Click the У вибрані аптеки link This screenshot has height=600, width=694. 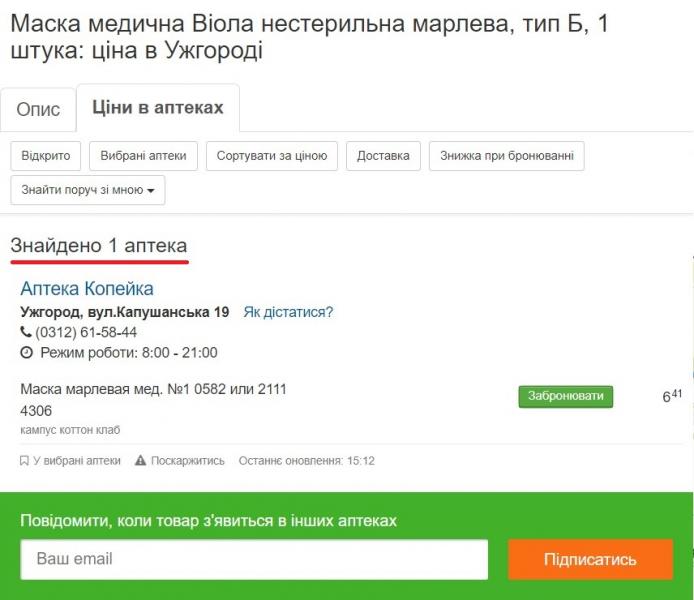70,461
